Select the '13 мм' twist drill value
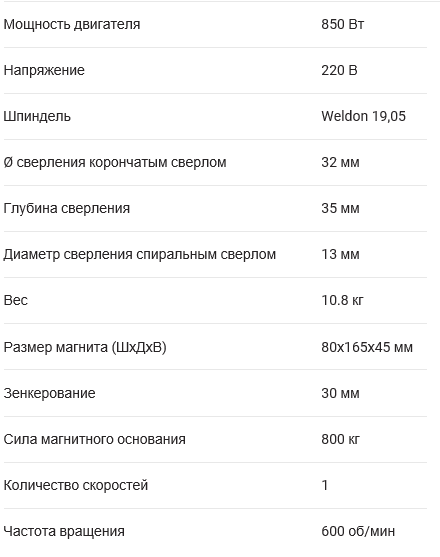This screenshot has height=557, width=440. (340, 254)
